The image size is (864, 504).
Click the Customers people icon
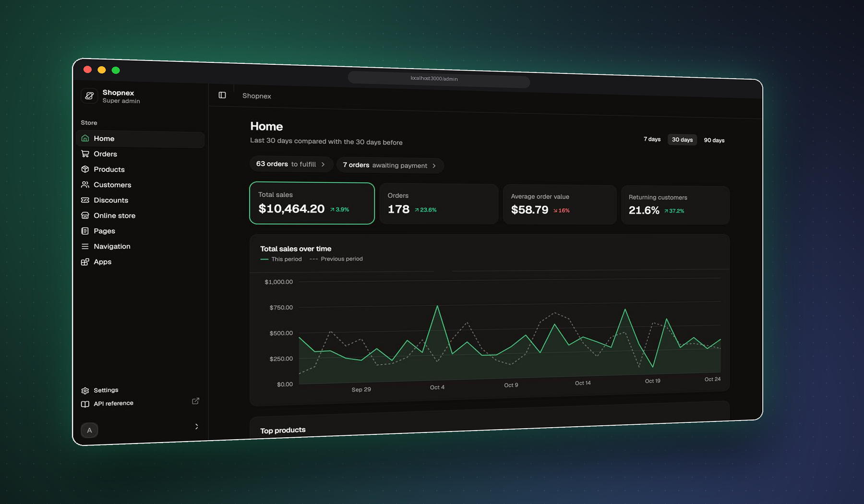coord(85,184)
